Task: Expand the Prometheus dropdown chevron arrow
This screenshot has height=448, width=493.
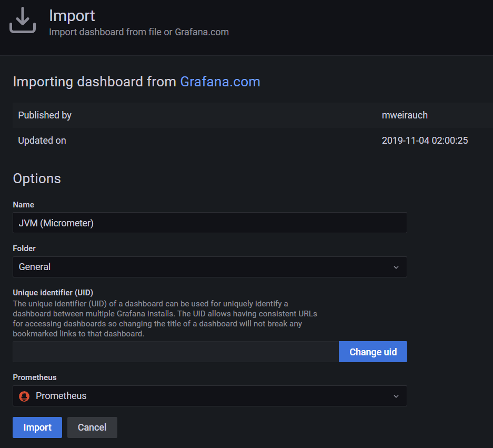Action: tap(396, 396)
